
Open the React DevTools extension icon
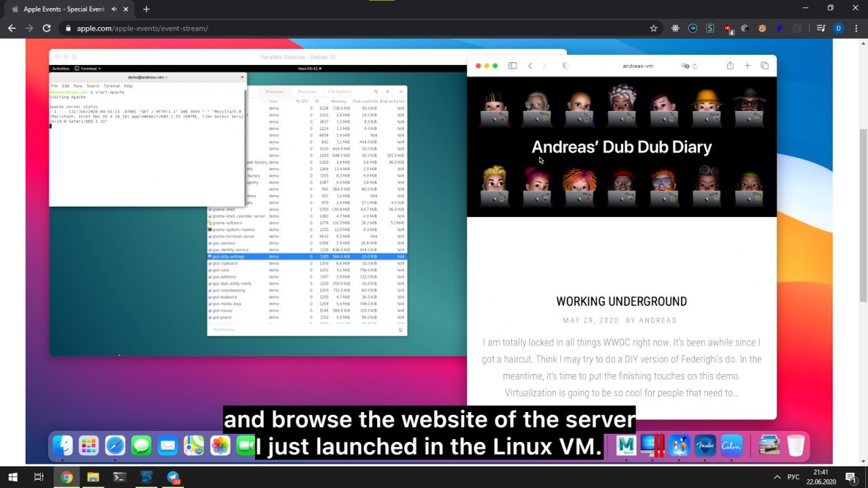coord(675,28)
